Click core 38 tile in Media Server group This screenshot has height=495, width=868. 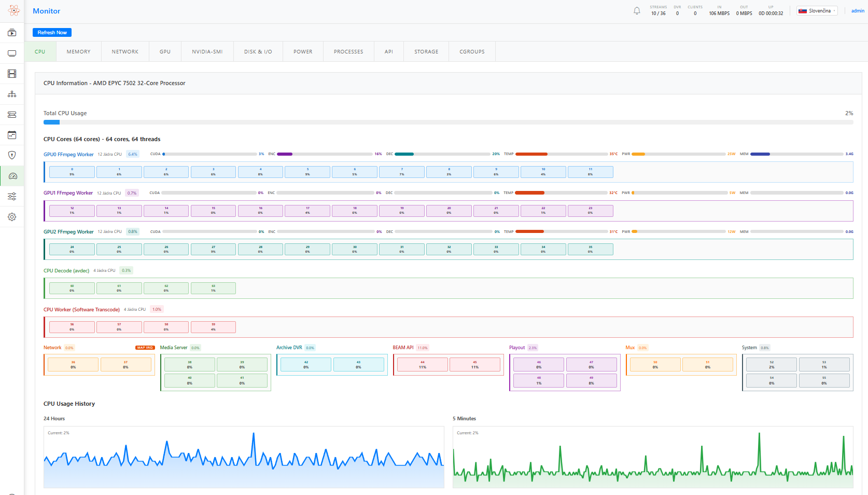click(190, 365)
